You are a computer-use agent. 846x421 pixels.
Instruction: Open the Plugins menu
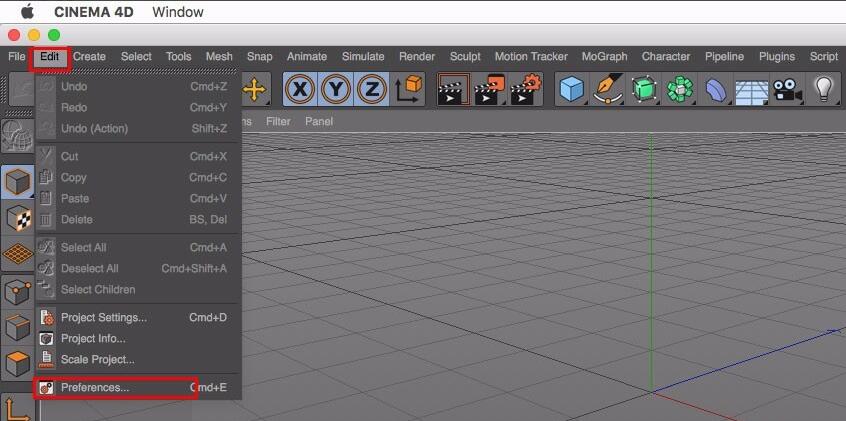click(777, 57)
